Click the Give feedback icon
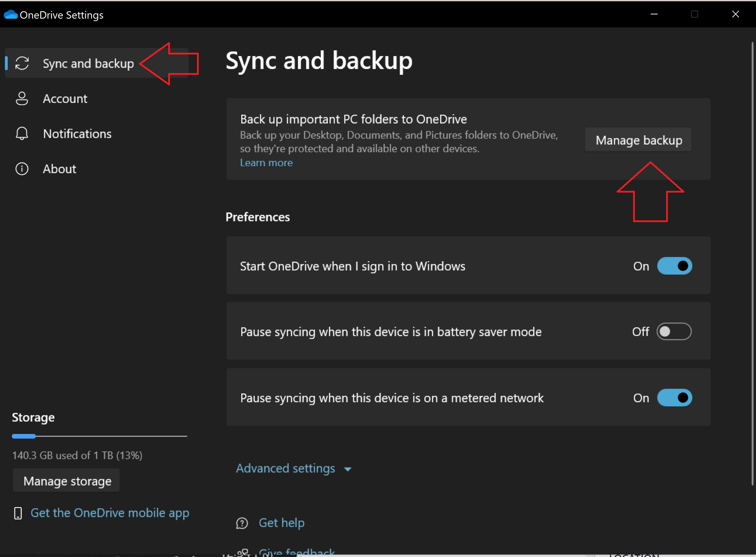This screenshot has height=557, width=756. click(243, 552)
